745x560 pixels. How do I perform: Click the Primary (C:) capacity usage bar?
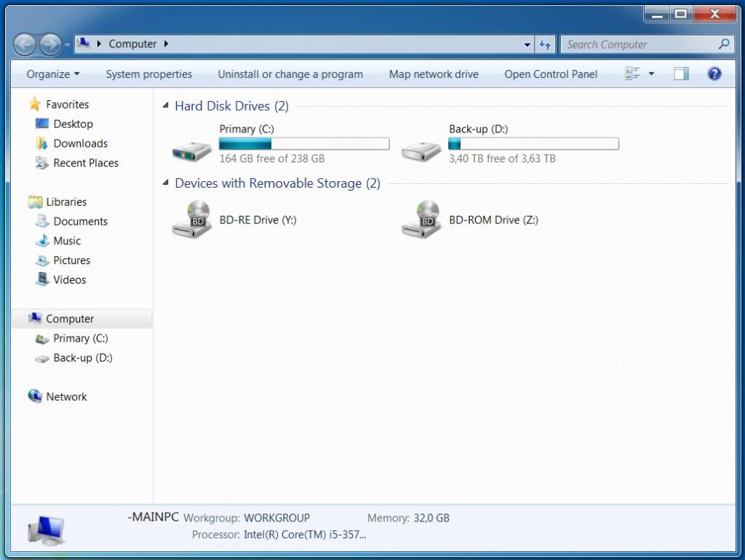(x=304, y=144)
